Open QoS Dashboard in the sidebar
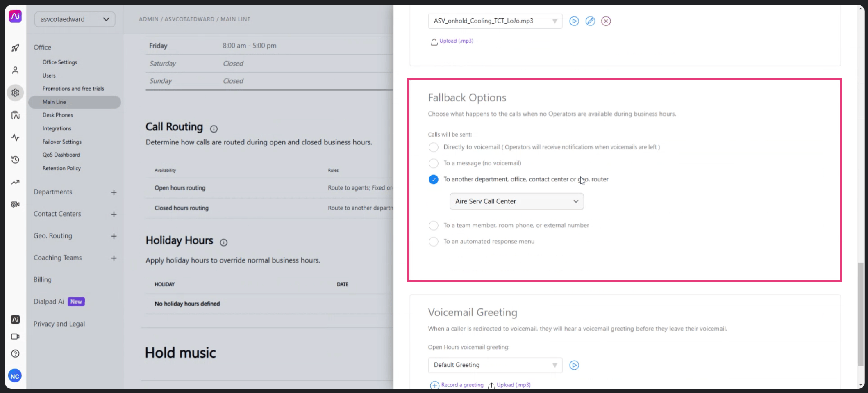This screenshot has height=393, width=868. pyautogui.click(x=61, y=155)
